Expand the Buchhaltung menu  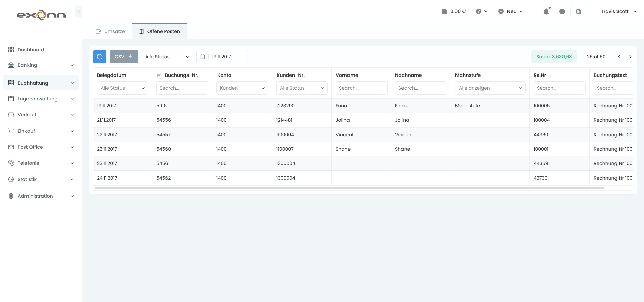[x=41, y=83]
